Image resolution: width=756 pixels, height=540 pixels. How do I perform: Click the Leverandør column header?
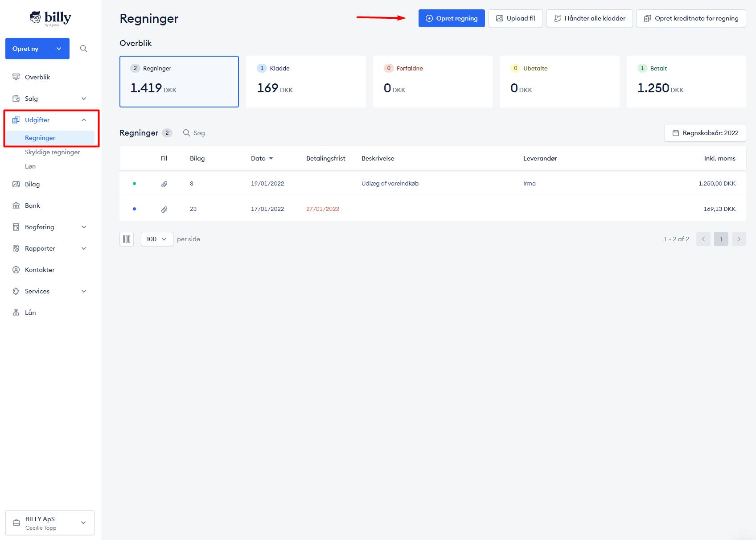540,158
